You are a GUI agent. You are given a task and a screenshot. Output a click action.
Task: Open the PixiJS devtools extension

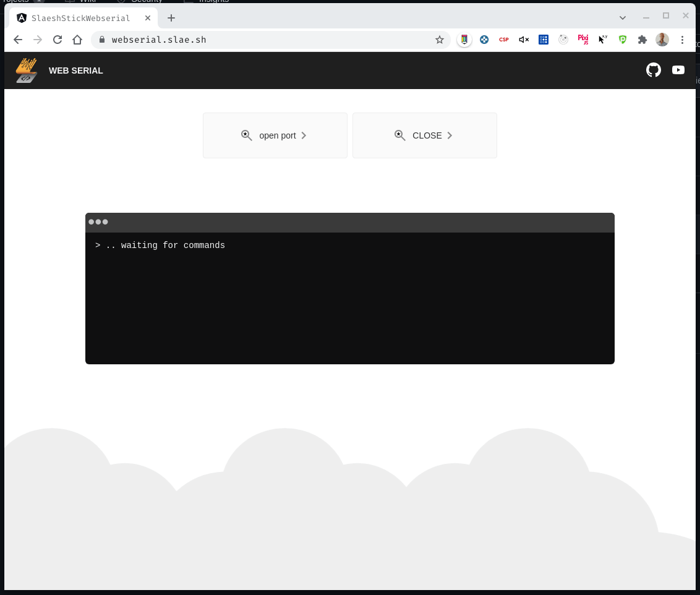click(583, 40)
